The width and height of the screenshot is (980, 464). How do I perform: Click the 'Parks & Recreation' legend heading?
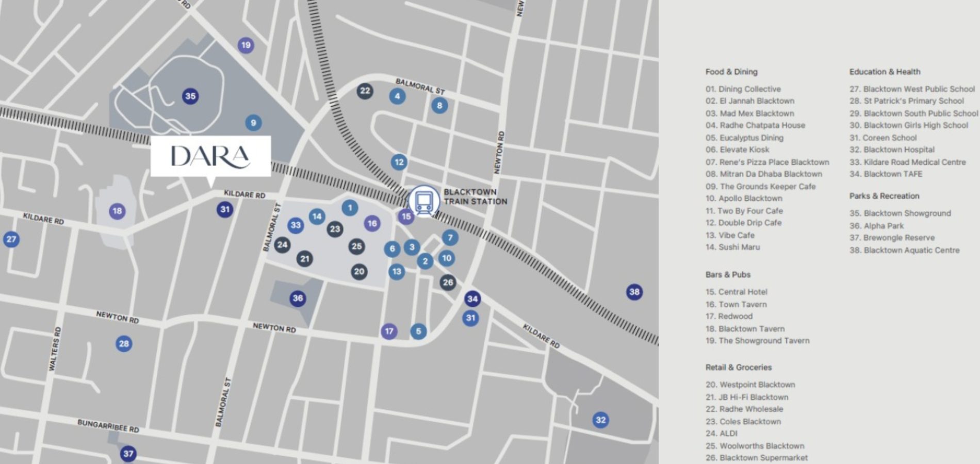pyautogui.click(x=884, y=196)
